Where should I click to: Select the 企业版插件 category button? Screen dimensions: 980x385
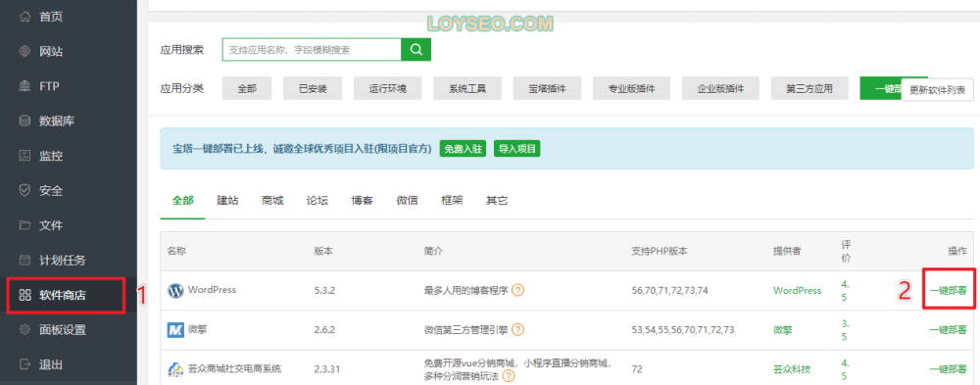click(720, 89)
